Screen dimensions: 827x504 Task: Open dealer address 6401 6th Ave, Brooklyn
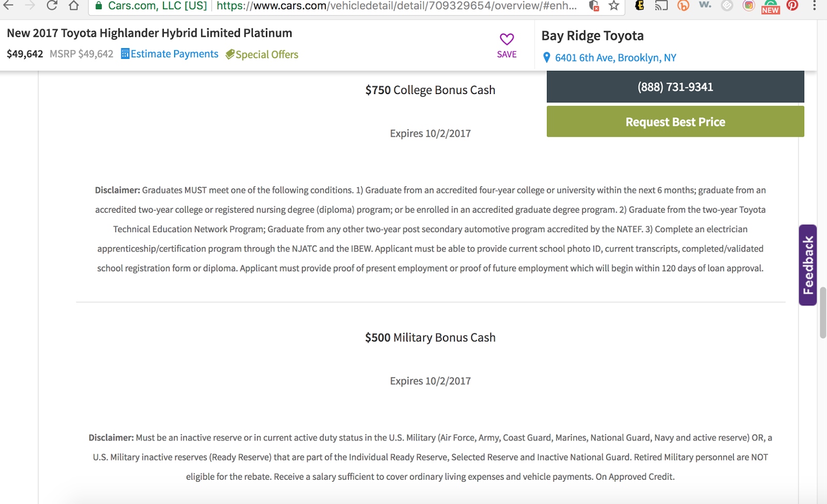coord(616,57)
